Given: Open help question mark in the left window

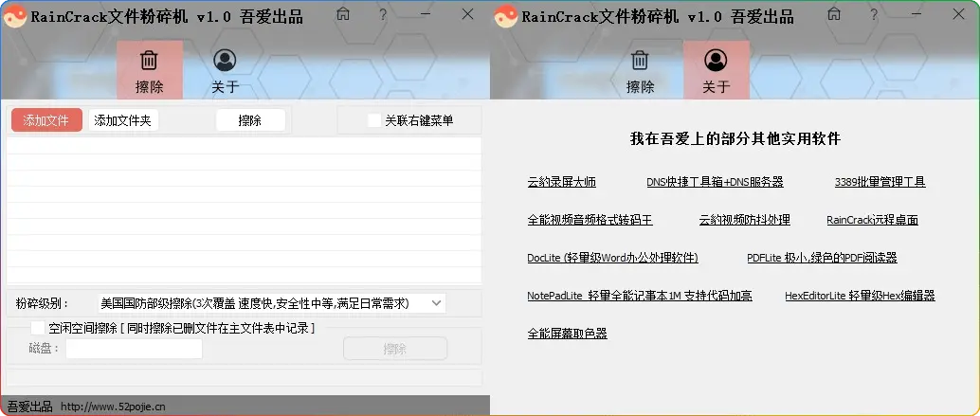Looking at the screenshot, I should click(382, 14).
